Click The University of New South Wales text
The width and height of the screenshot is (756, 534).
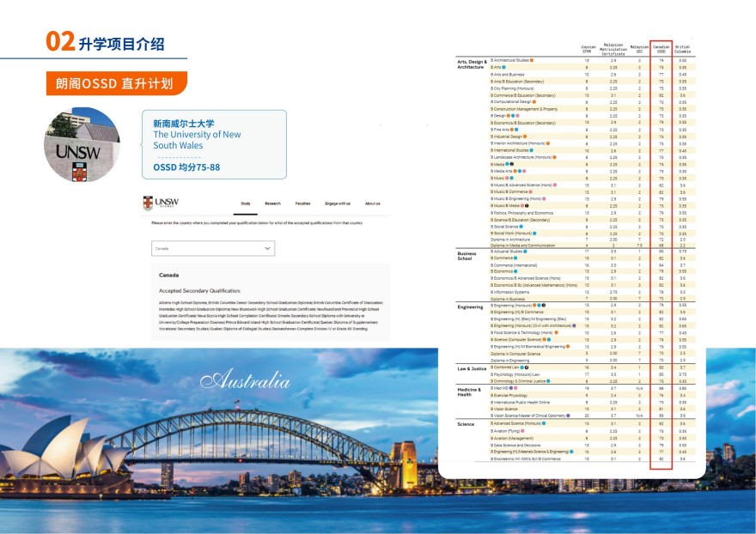tap(197, 140)
